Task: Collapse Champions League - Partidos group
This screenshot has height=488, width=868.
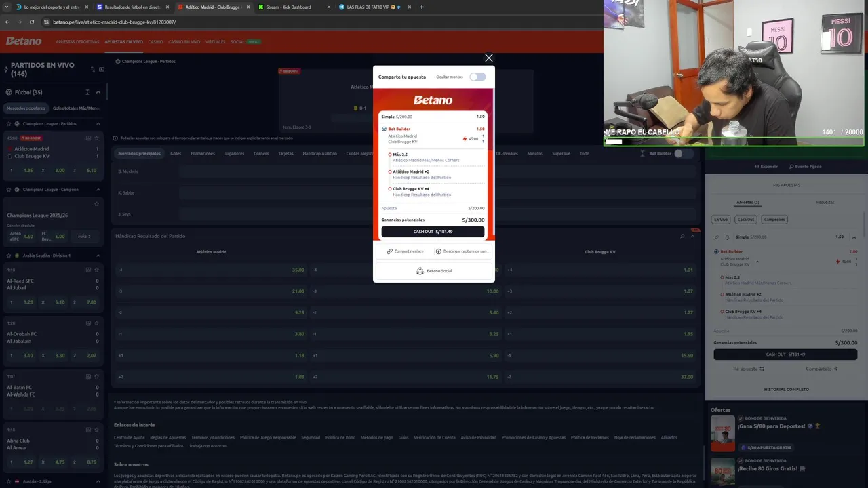Action: coord(98,124)
